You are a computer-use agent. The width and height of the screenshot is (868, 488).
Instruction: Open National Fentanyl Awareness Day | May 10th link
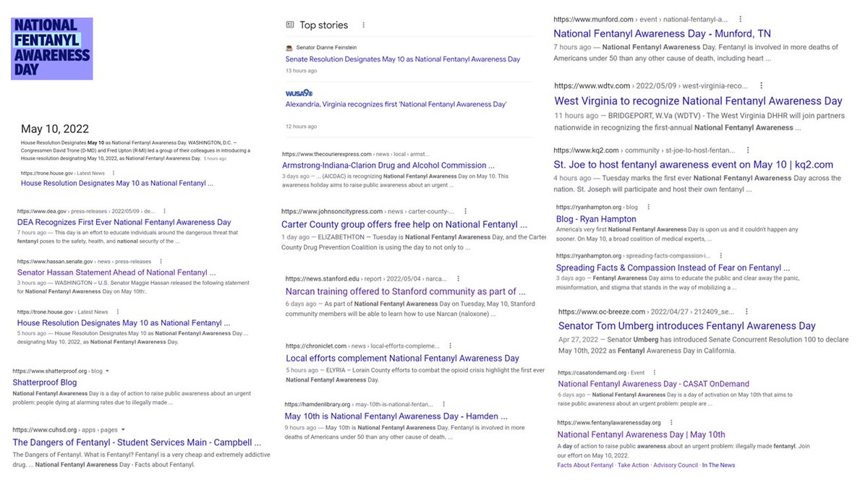point(642,435)
